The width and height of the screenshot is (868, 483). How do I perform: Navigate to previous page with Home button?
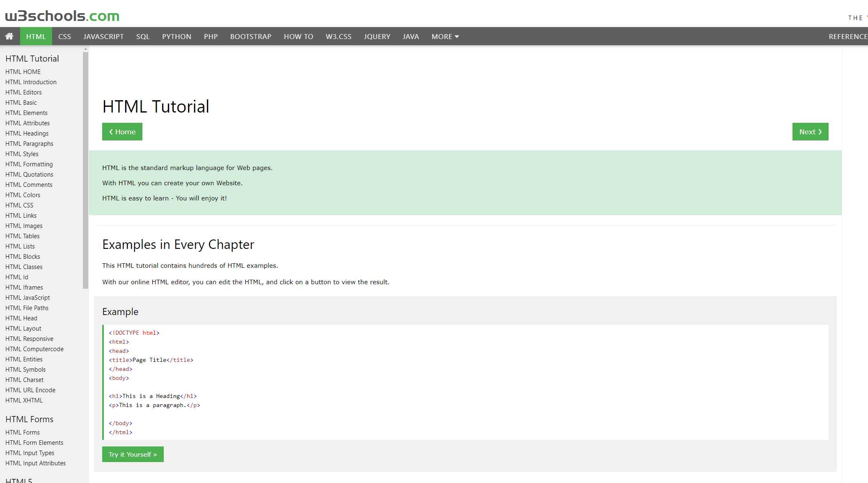(122, 131)
